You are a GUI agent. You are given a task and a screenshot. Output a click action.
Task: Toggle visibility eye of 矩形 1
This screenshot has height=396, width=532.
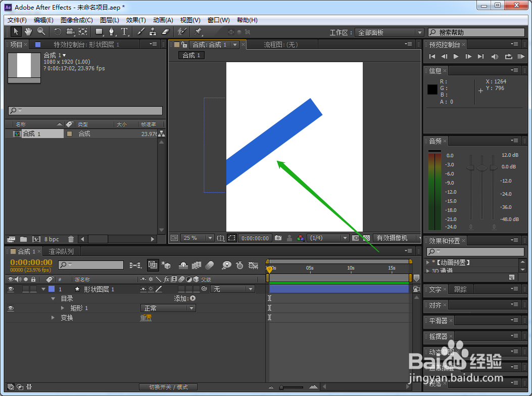point(11,308)
